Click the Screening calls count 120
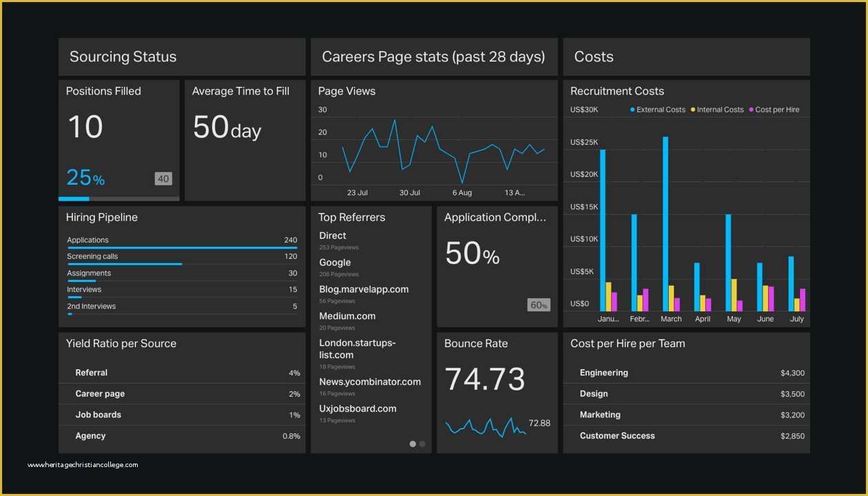 291,256
